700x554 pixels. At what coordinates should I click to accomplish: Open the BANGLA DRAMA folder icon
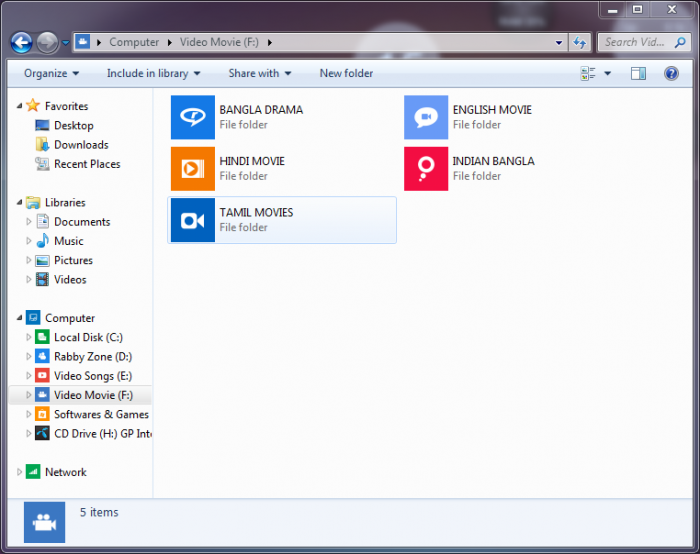coord(192,117)
